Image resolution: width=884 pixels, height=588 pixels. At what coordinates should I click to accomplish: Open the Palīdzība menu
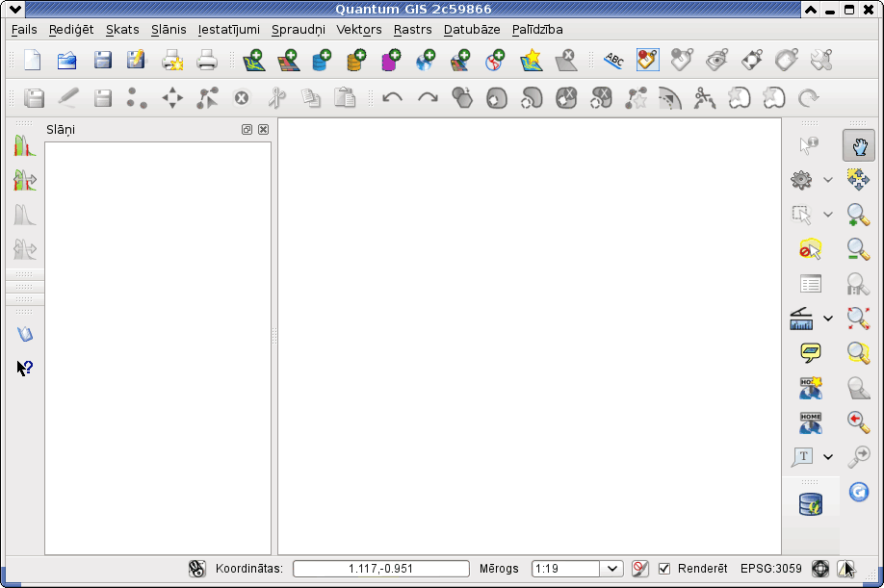tap(537, 29)
